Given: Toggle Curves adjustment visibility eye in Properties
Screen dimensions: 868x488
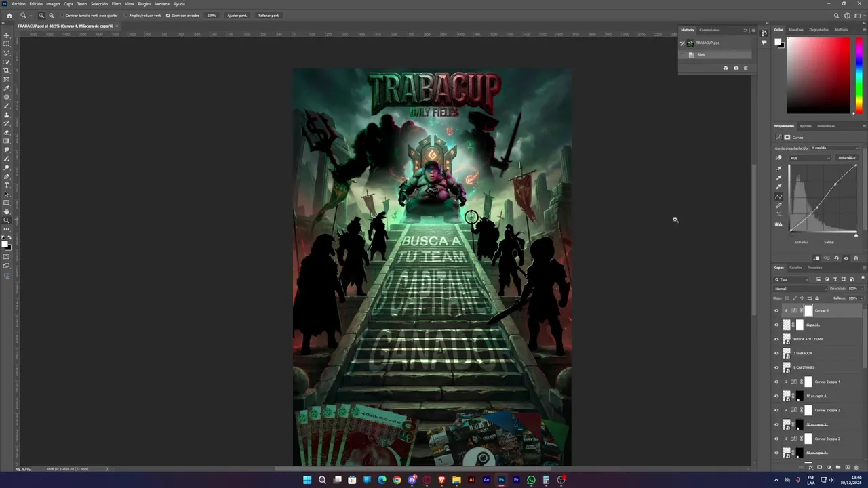Looking at the screenshot, I should (x=846, y=258).
